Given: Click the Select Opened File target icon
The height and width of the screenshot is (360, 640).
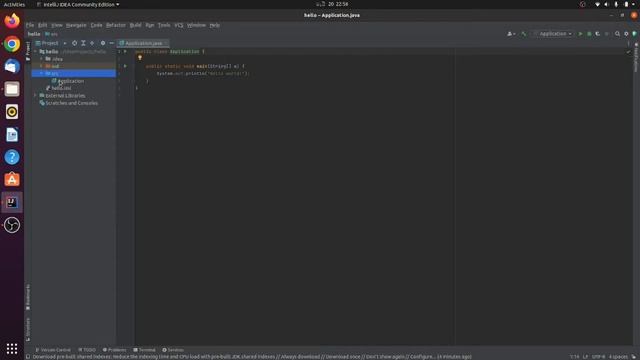Looking at the screenshot, I should point(74,43).
